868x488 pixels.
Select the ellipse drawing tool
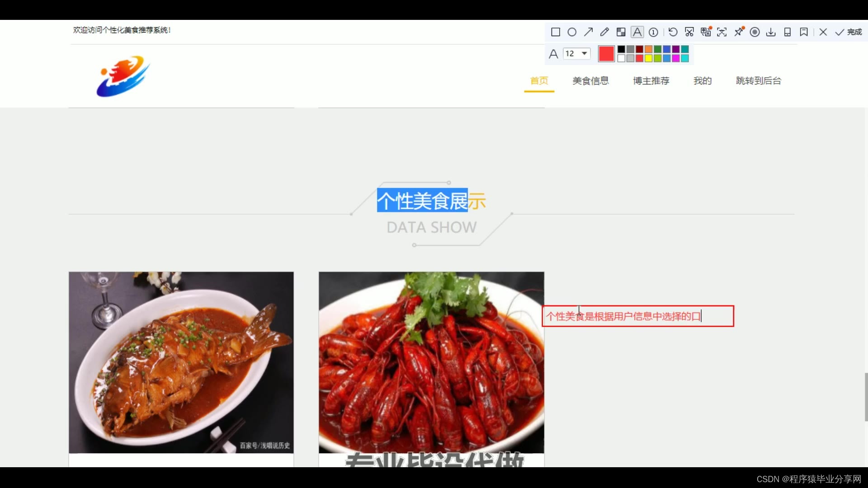coord(572,32)
